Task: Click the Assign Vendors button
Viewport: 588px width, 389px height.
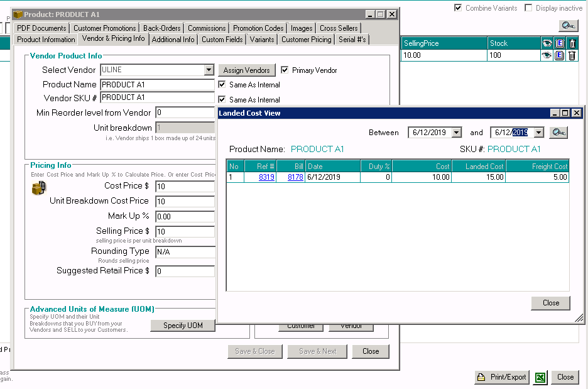Action: pos(246,70)
